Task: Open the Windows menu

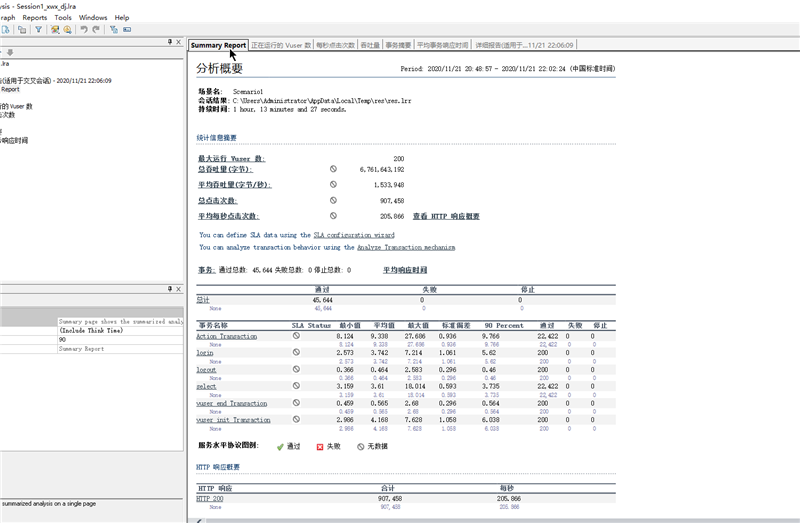Action: (x=93, y=17)
